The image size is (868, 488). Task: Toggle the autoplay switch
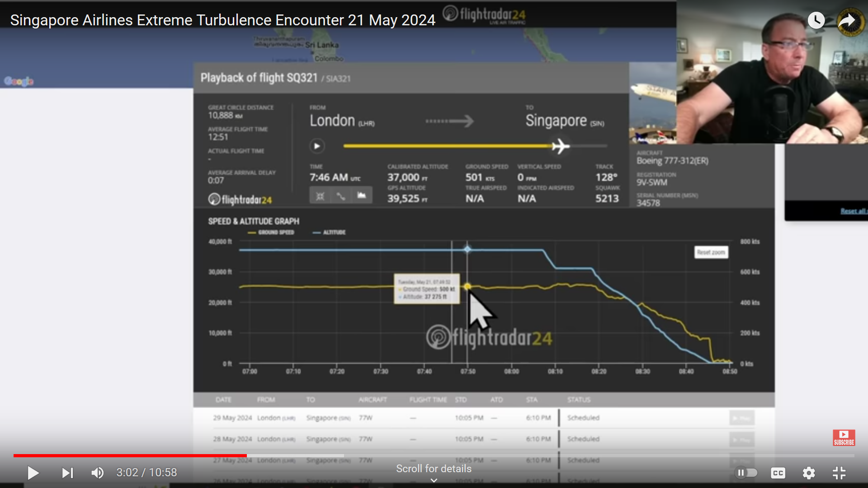(x=746, y=473)
